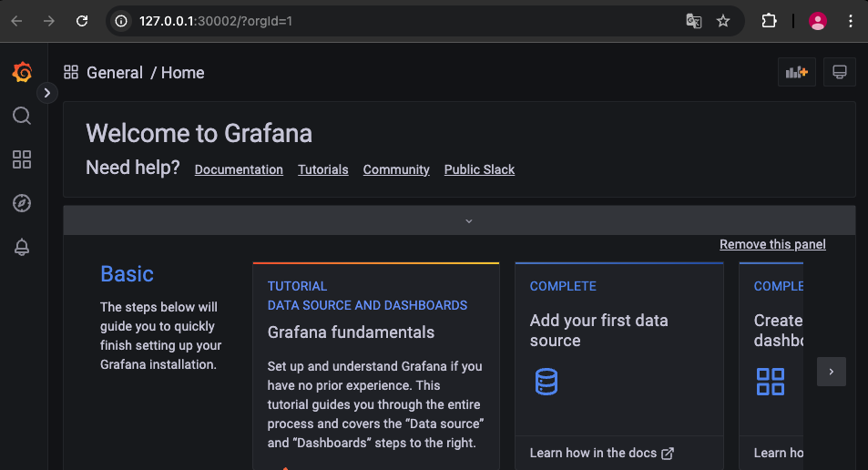Click the Welcome to Grafana heading

tap(199, 133)
